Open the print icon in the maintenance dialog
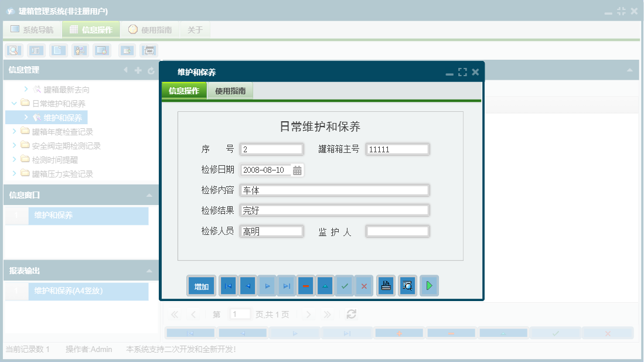Viewport: 644px width, 362px height. click(386, 286)
